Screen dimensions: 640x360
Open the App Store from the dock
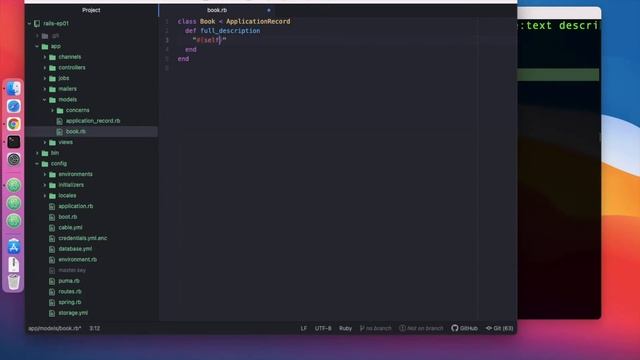[x=14, y=247]
